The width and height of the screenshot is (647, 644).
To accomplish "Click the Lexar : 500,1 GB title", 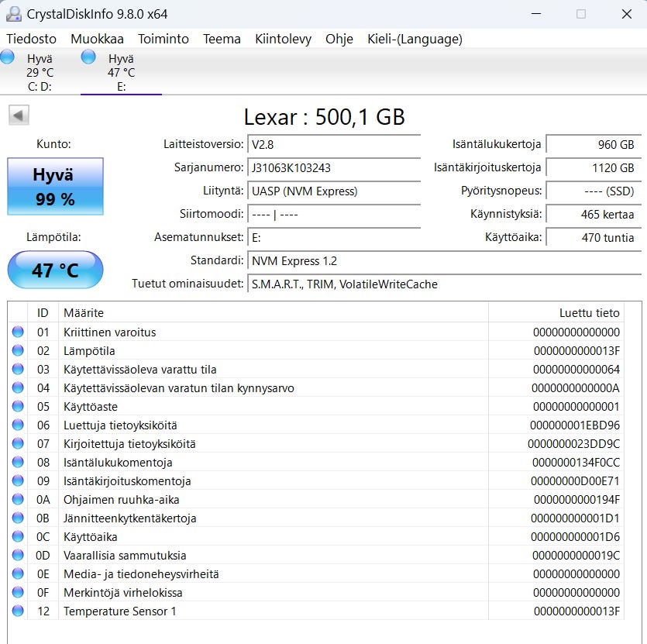I will click(x=325, y=117).
